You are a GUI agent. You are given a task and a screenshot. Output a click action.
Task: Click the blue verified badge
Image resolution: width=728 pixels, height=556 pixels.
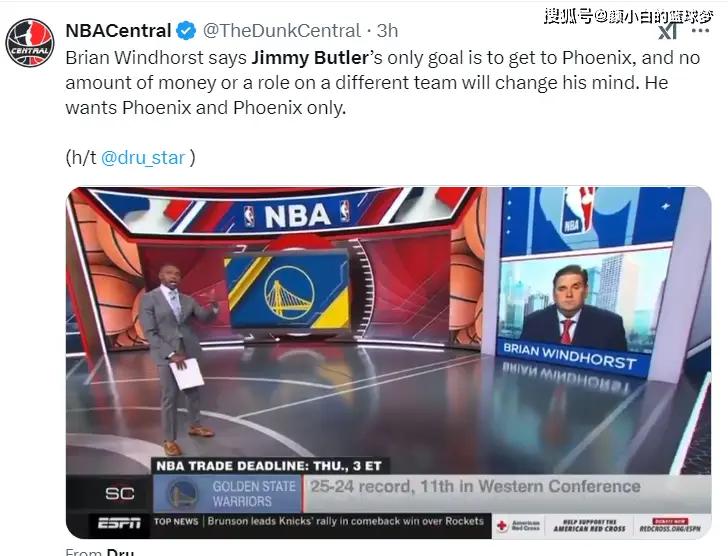pyautogui.click(x=186, y=31)
